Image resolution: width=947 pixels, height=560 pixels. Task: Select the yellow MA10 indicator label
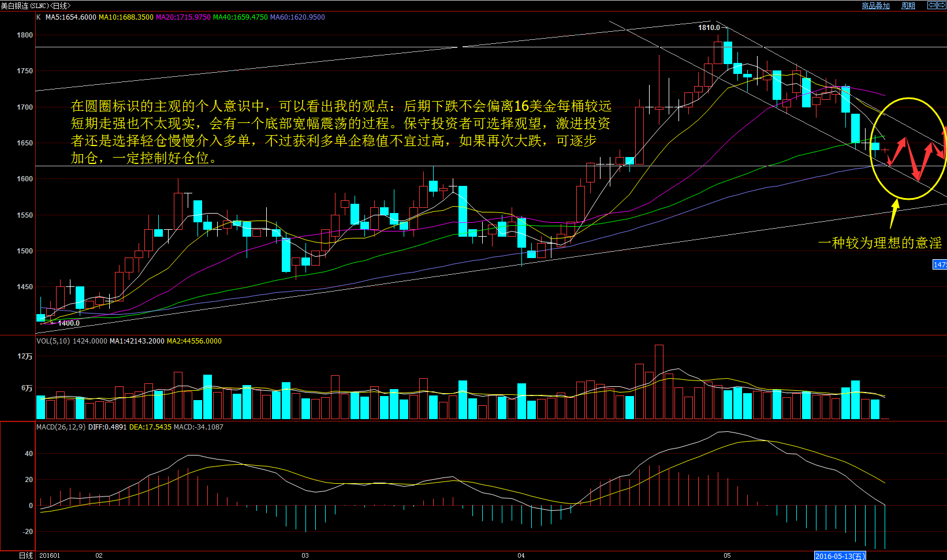tap(126, 17)
